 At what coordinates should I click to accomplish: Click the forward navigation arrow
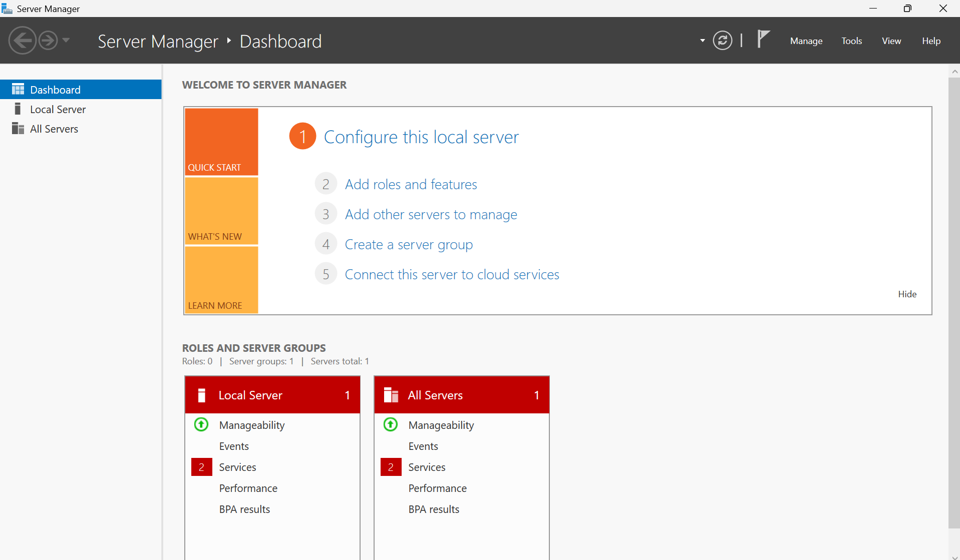48,41
